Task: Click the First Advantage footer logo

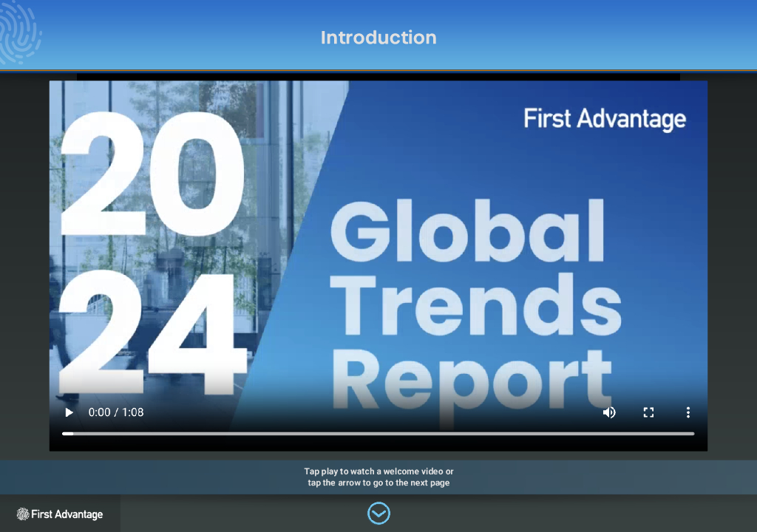Action: 60,514
